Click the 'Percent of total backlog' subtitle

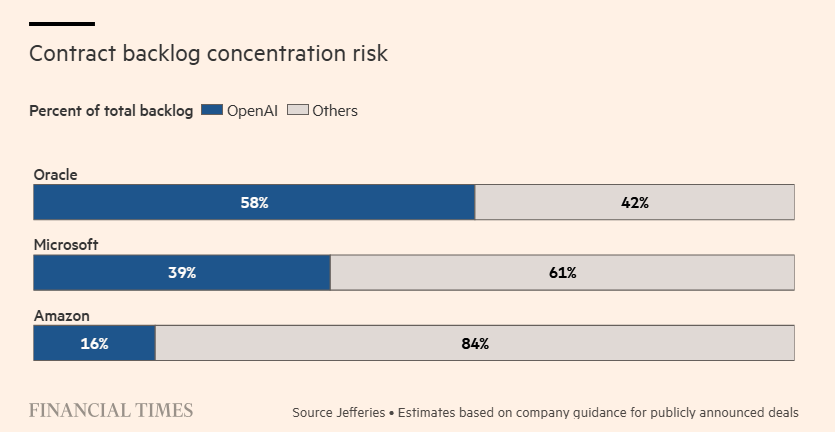[x=111, y=111]
